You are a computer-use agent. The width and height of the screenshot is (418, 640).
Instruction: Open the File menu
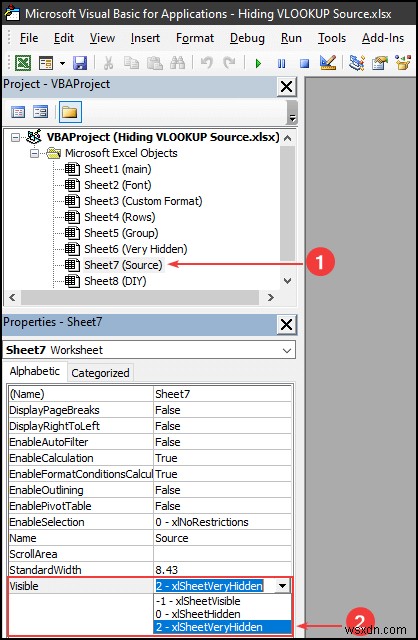[29, 38]
